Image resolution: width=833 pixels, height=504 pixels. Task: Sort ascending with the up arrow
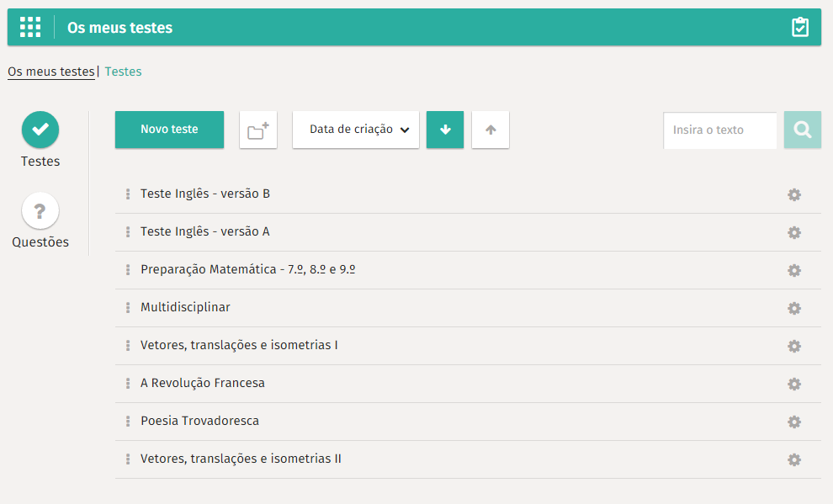pyautogui.click(x=491, y=130)
